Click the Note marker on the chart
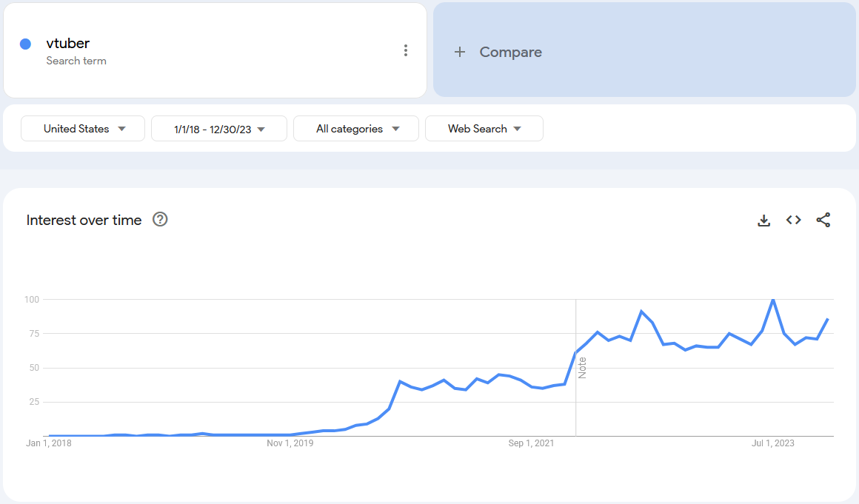This screenshot has height=504, width=859. tap(582, 368)
